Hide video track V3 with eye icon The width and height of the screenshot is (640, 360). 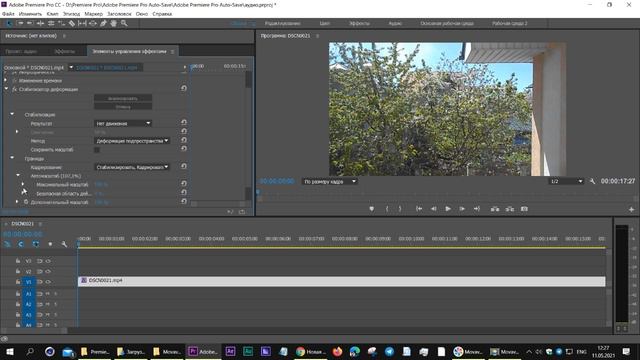click(48, 261)
